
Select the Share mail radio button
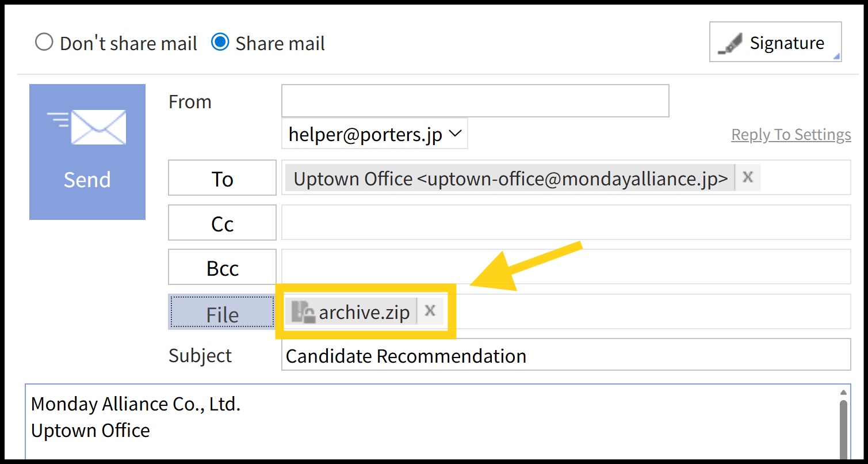[x=220, y=43]
